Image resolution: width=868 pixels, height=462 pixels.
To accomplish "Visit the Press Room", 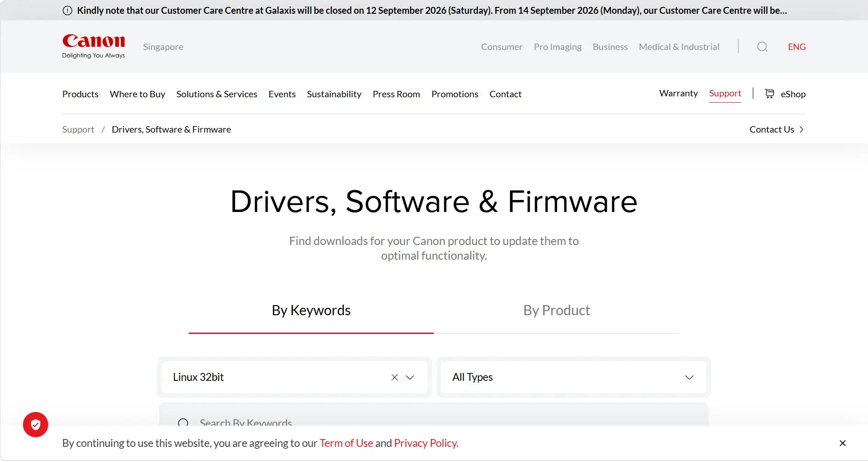I will 396,94.
